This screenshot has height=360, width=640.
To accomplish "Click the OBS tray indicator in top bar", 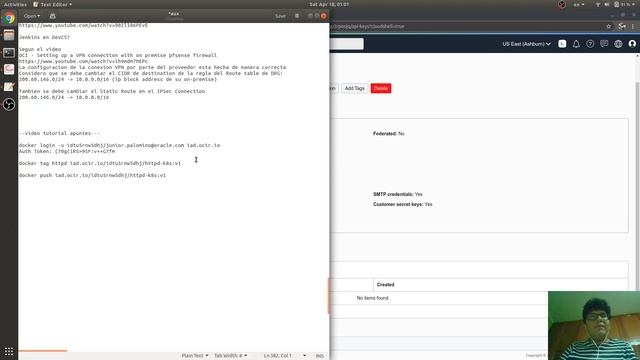I will click(562, 4).
